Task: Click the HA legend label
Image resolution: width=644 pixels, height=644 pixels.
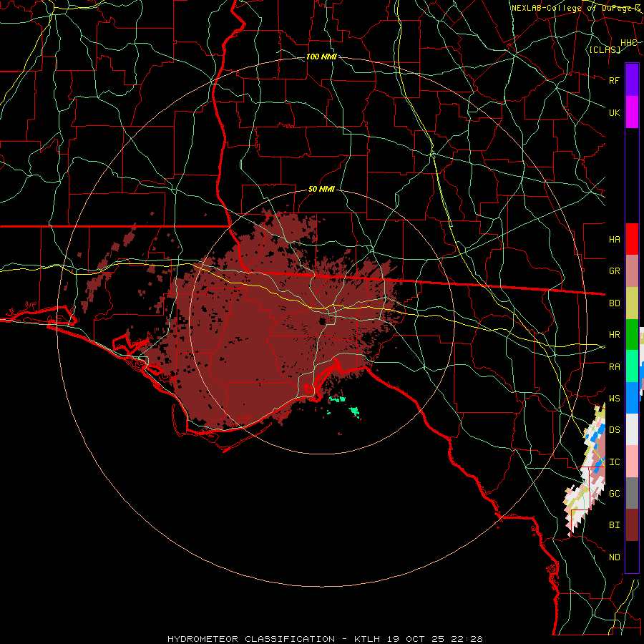Action: coord(615,240)
